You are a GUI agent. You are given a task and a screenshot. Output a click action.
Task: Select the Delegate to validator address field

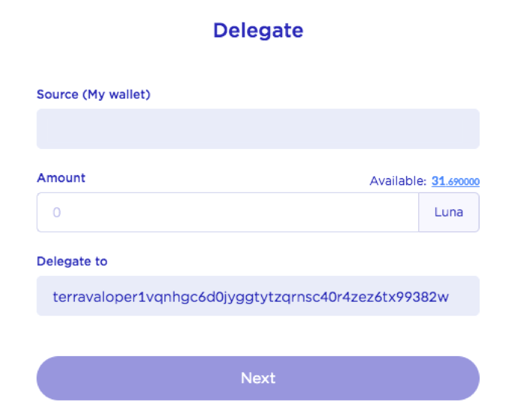tap(258, 296)
